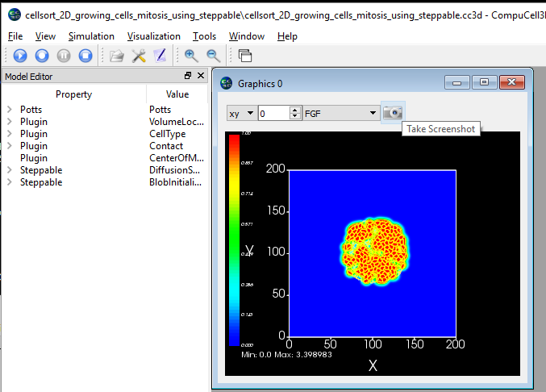Viewport: 546px width, 392px height.
Task: Select the CenterOfM... Plugin row
Action: coord(105,158)
